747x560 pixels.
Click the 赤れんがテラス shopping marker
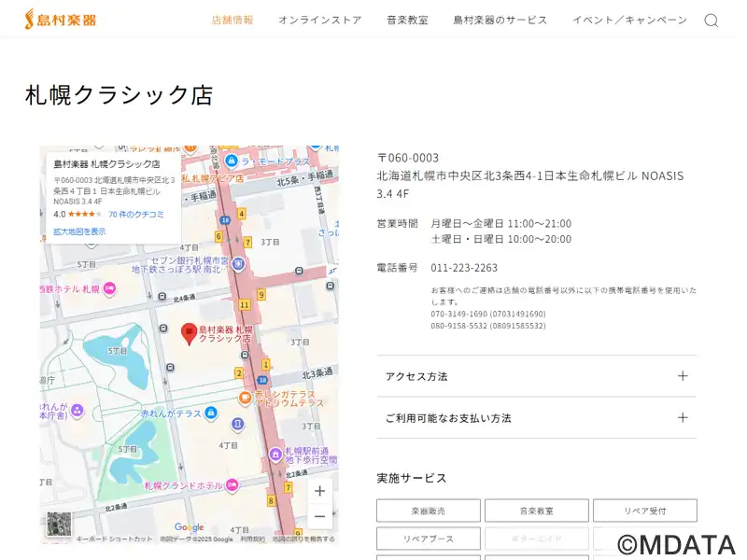click(212, 413)
